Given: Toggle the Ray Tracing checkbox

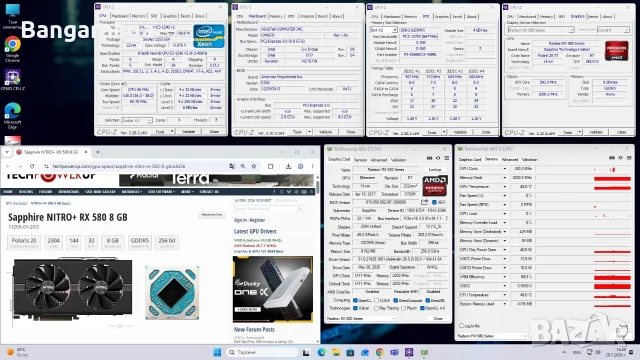Looking at the screenshot, I should pyautogui.click(x=377, y=308).
